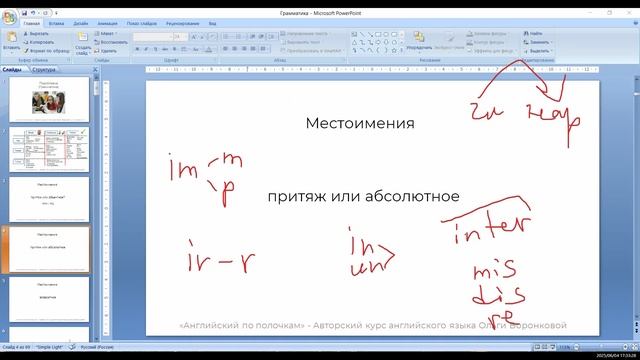Center text in the paragraph group
Screen dimensions: 640x360
[234, 49]
